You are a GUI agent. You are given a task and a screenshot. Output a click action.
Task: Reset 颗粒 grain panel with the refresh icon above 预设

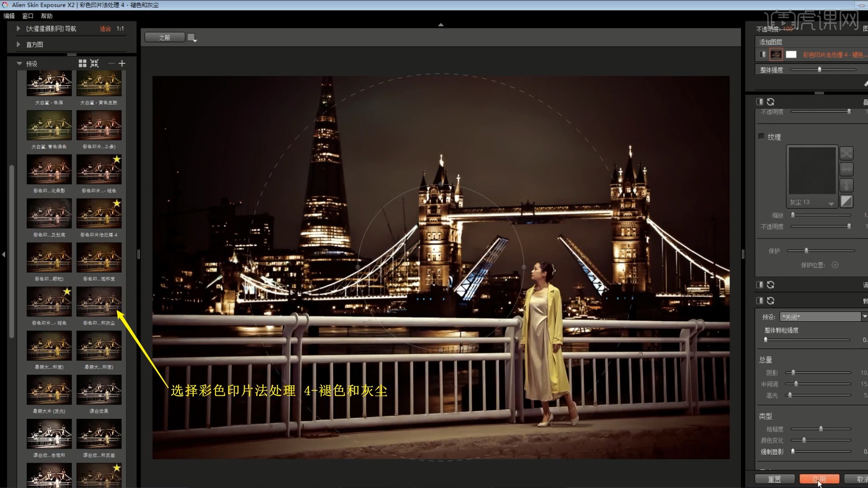click(771, 300)
